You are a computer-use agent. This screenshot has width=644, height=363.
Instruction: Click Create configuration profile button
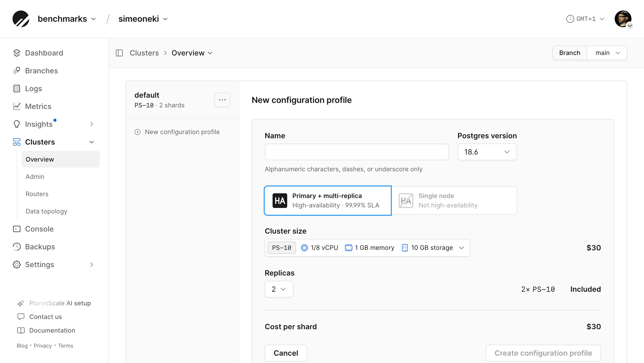coord(543,353)
